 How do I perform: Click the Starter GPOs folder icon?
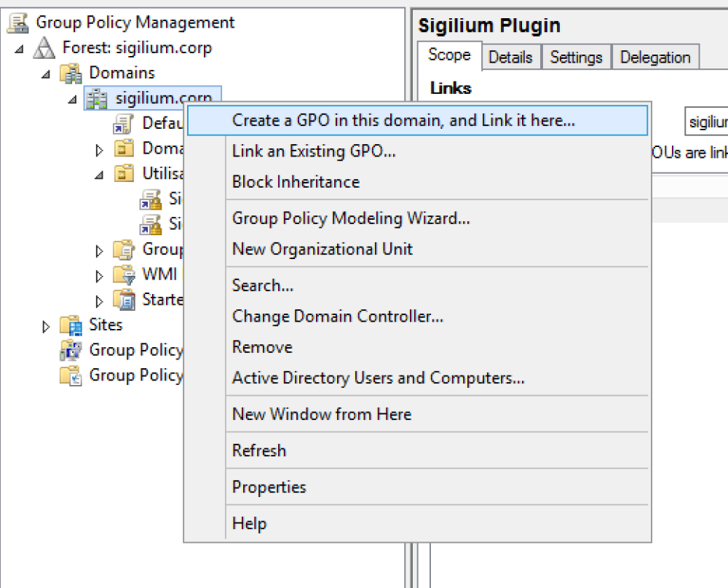[124, 300]
